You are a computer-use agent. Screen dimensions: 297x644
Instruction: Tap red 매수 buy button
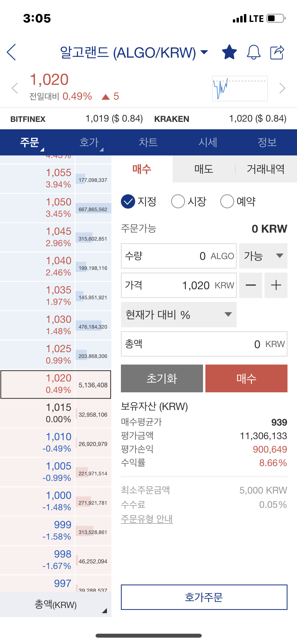tap(246, 378)
